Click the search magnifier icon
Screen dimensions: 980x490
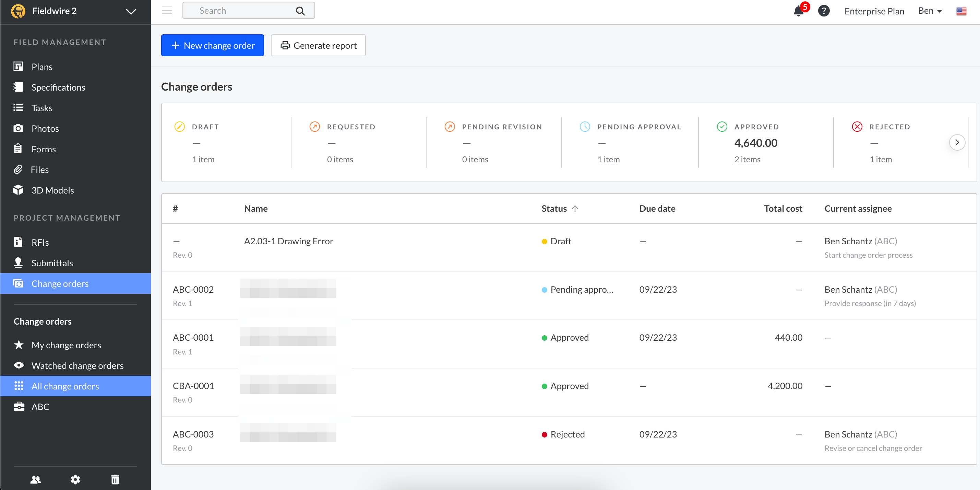300,11
